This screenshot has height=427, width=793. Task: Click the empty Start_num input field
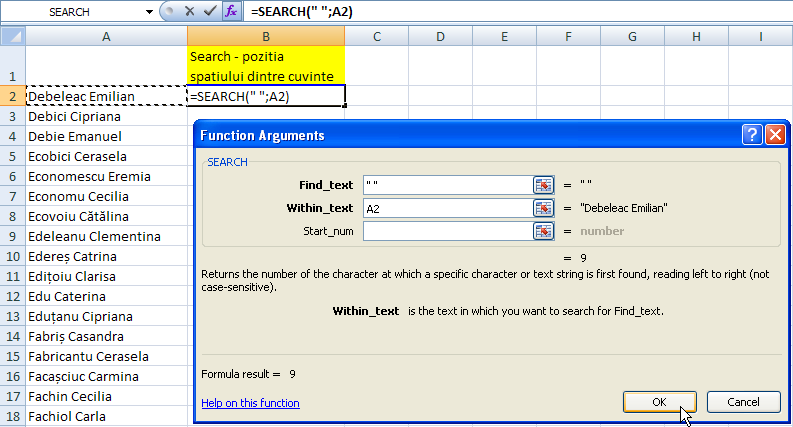tap(448, 231)
